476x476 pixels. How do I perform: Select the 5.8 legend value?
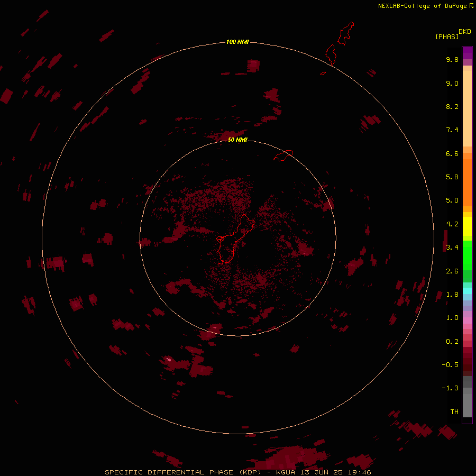click(x=452, y=177)
